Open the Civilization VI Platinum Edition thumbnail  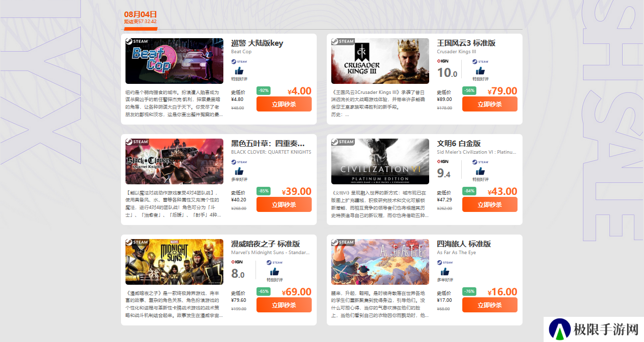click(380, 161)
